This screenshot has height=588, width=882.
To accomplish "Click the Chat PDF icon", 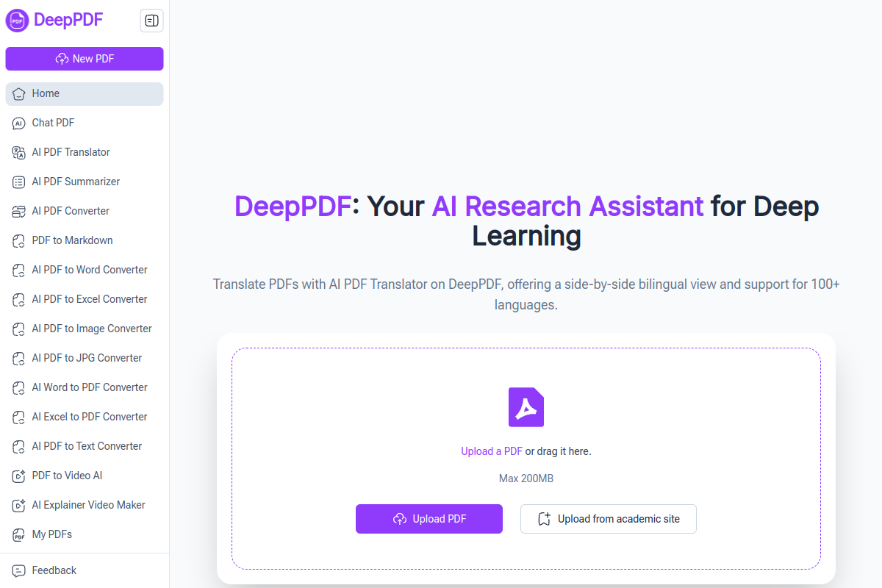I will (x=19, y=123).
